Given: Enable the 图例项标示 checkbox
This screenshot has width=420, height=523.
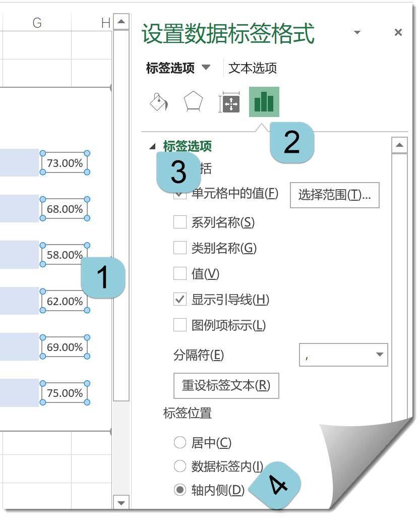Looking at the screenshot, I should click(x=179, y=325).
